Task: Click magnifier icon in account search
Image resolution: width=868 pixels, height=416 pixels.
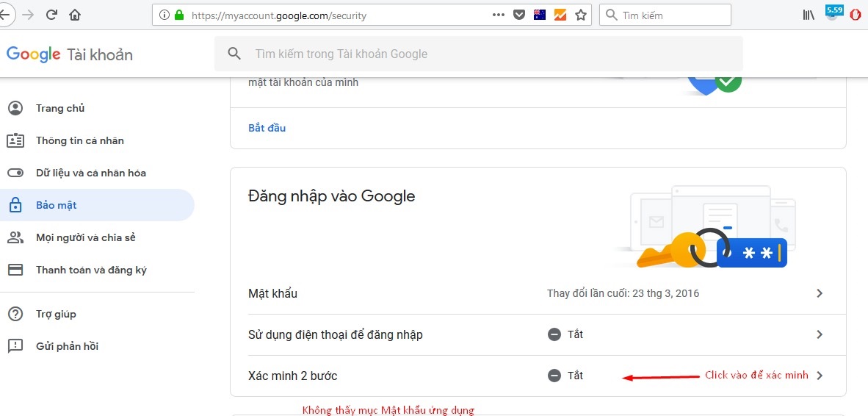Action: pyautogui.click(x=235, y=54)
